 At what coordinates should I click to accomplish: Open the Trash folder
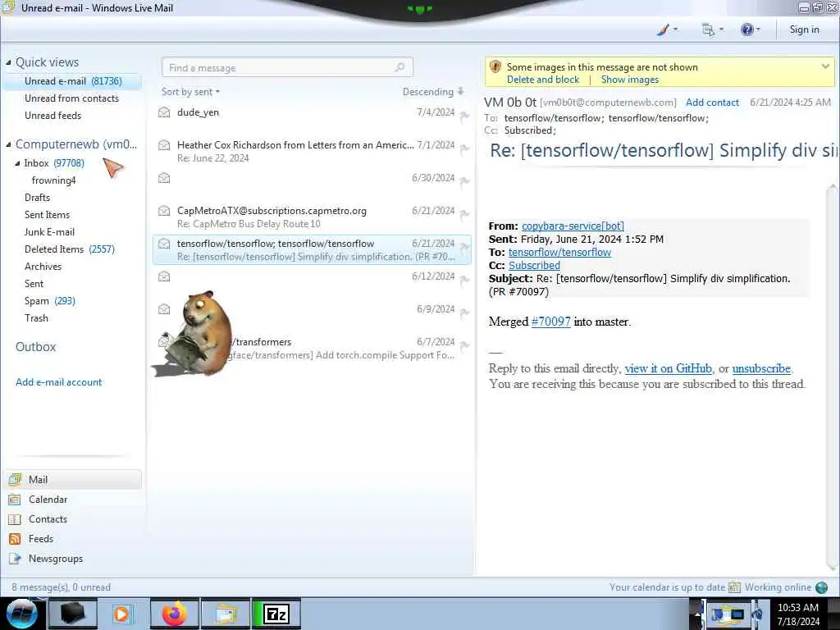[36, 317]
